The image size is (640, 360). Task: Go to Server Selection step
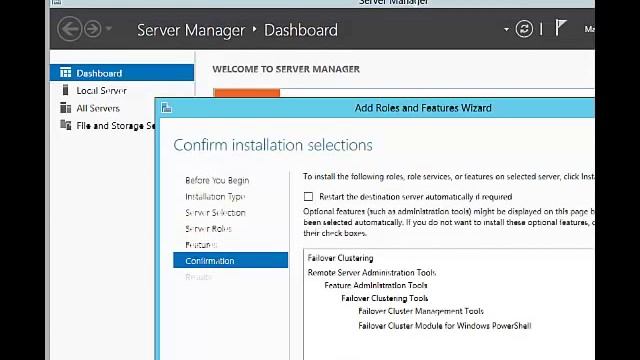pyautogui.click(x=215, y=213)
